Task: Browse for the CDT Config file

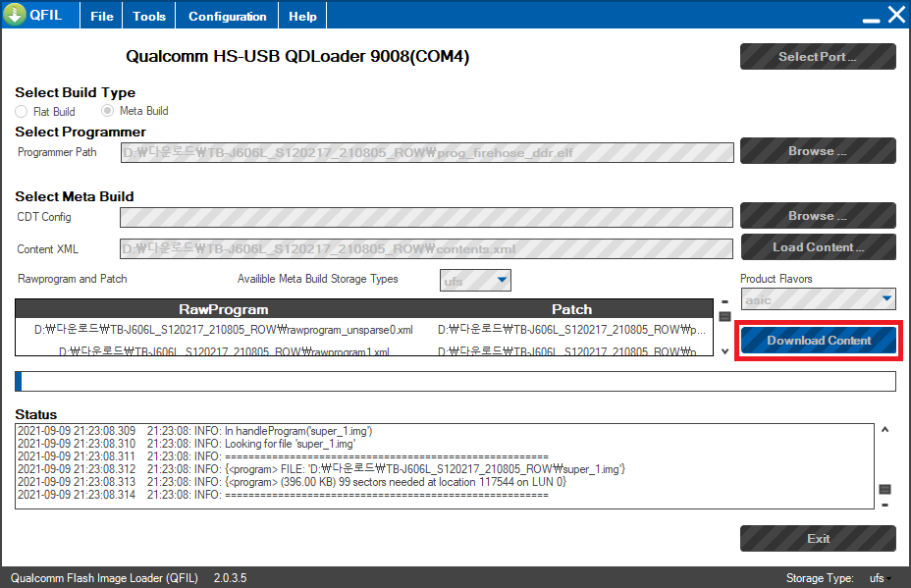Action: 818,216
